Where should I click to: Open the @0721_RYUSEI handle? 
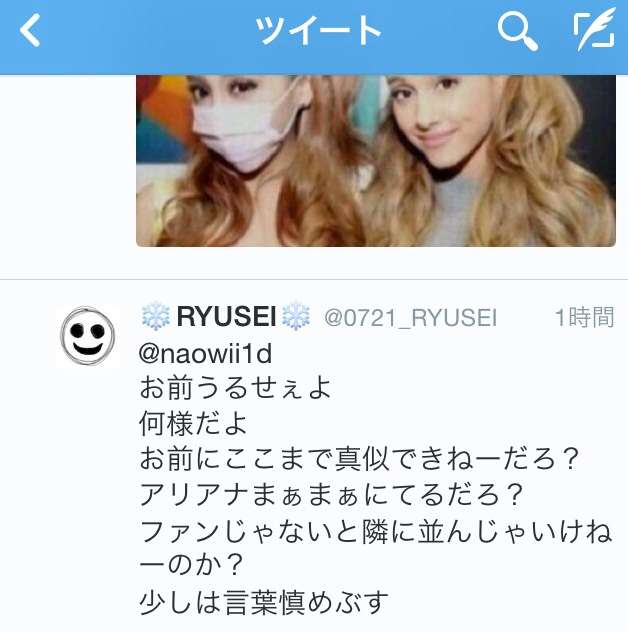click(x=410, y=318)
